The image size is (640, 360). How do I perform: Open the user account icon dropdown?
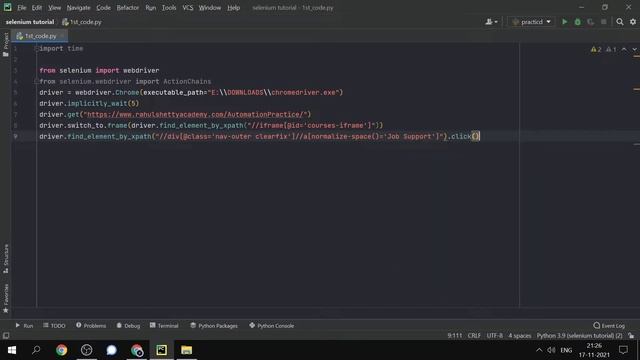click(491, 22)
